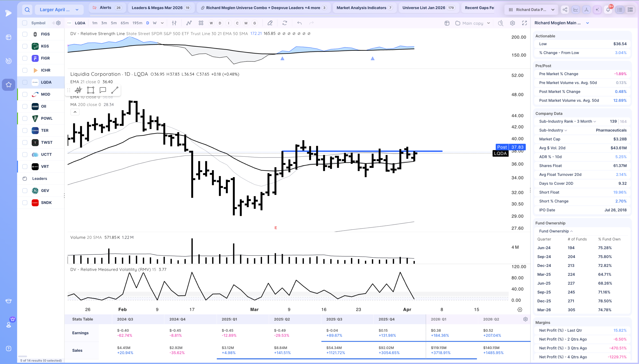Screen dimensions: 639x364
Task: Open the notifications bell
Action: (x=608, y=9)
